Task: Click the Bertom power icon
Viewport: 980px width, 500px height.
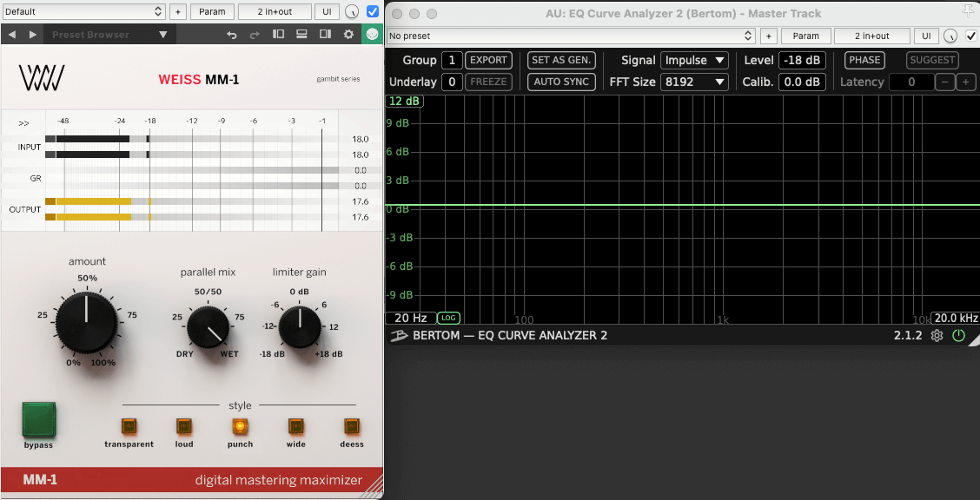Action: pos(958,336)
